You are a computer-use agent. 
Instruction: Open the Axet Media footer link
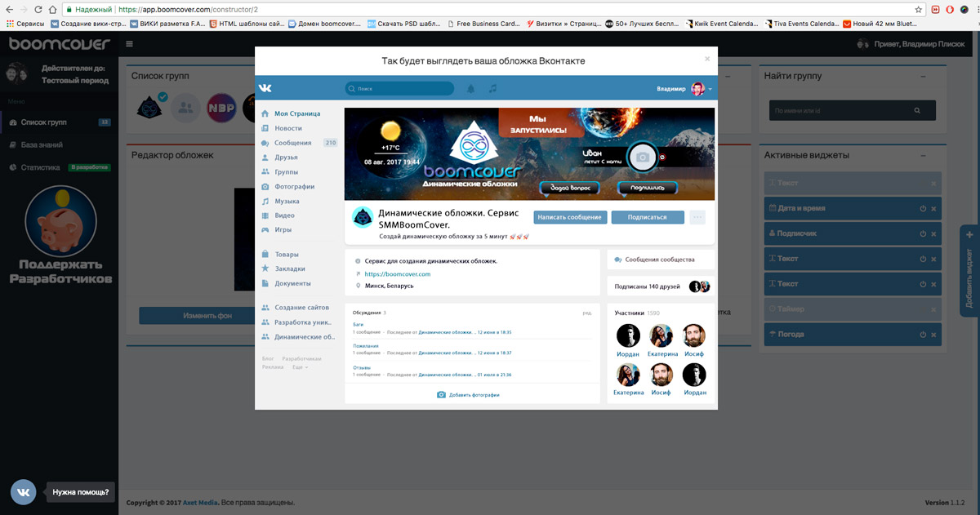pos(201,503)
